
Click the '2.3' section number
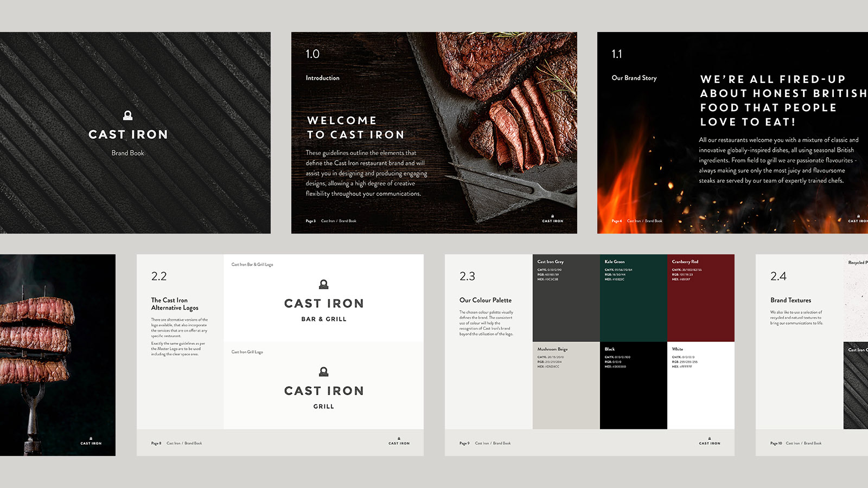point(467,277)
